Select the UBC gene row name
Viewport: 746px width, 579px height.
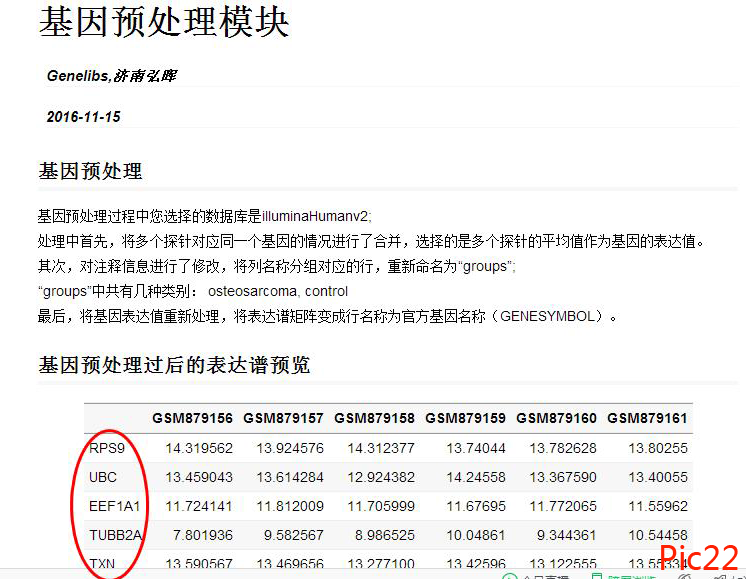tap(103, 477)
